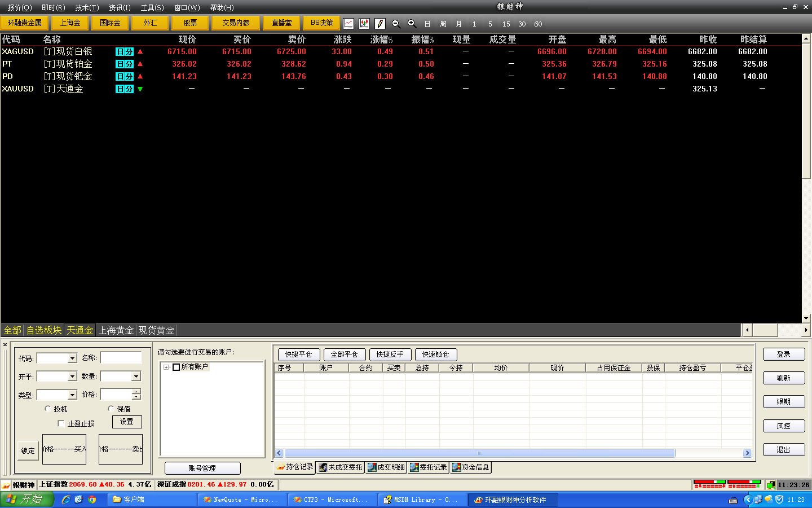Open the candlestick chart icon in toolbar
This screenshot has height=508, width=812.
point(364,24)
